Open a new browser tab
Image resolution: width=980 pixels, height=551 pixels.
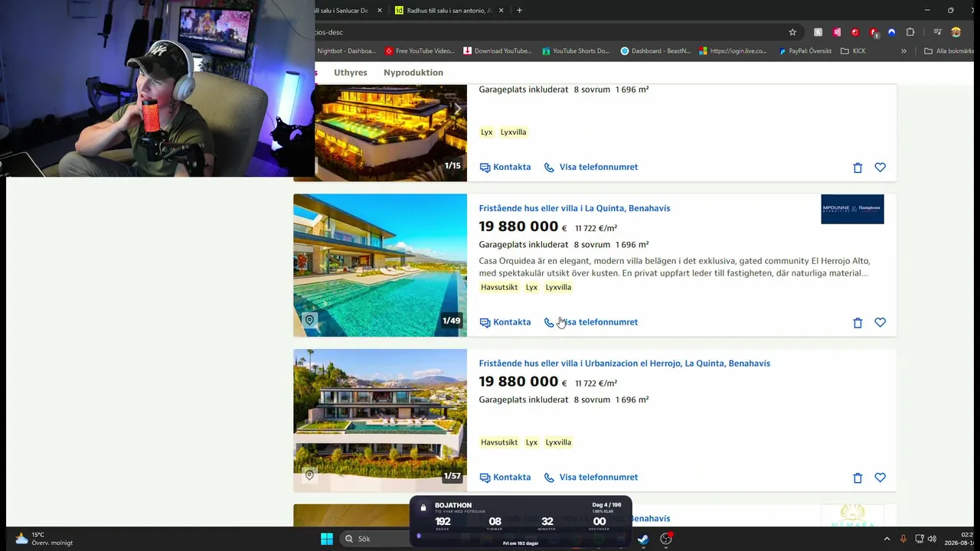[x=519, y=11]
